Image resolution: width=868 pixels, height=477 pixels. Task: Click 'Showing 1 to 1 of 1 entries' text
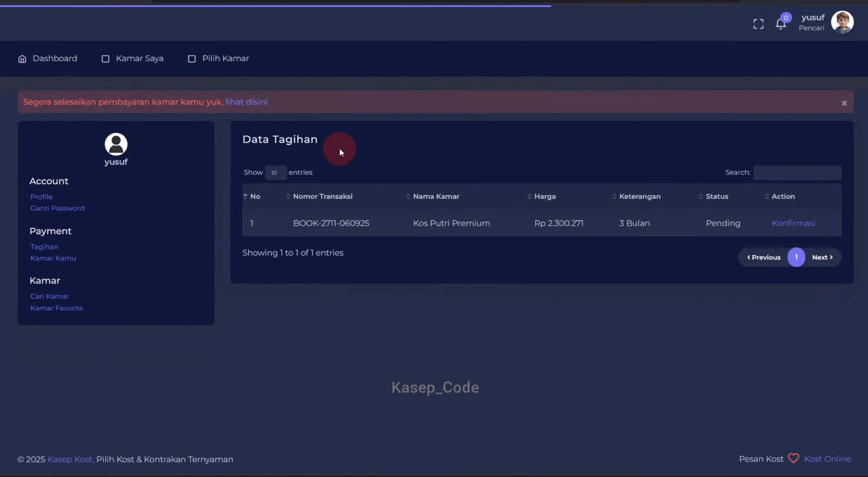tap(293, 253)
